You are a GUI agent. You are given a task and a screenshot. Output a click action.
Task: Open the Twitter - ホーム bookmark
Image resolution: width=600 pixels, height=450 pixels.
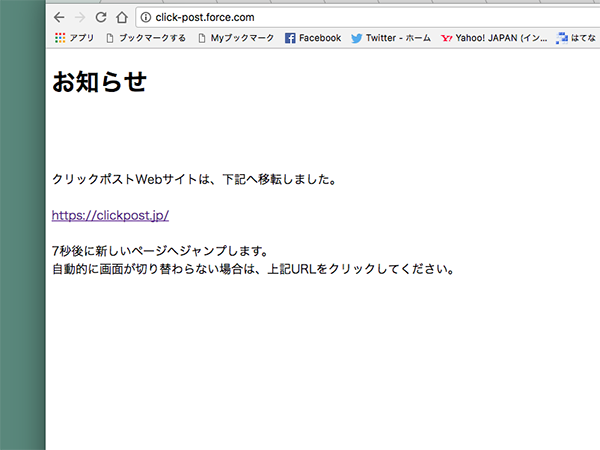tap(391, 38)
